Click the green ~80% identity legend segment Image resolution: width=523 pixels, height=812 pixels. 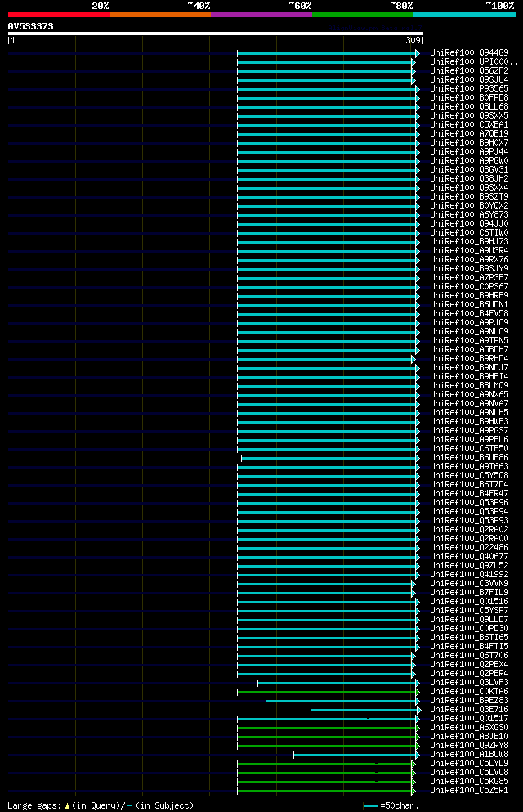click(x=363, y=15)
